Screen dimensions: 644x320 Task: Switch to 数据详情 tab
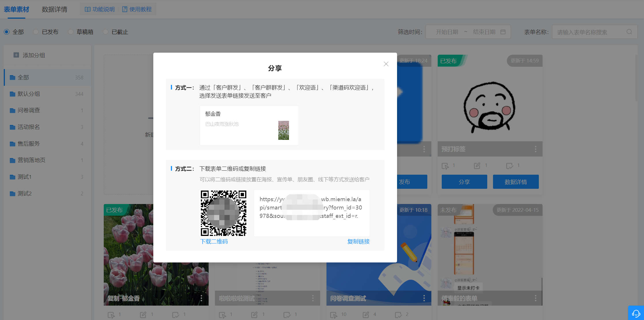54,9
